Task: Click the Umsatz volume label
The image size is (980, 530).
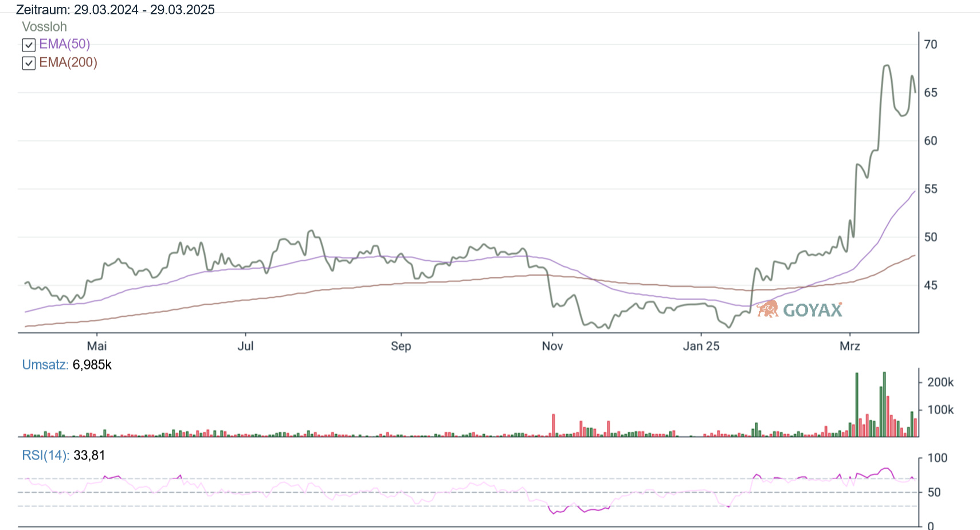Action: (x=45, y=365)
